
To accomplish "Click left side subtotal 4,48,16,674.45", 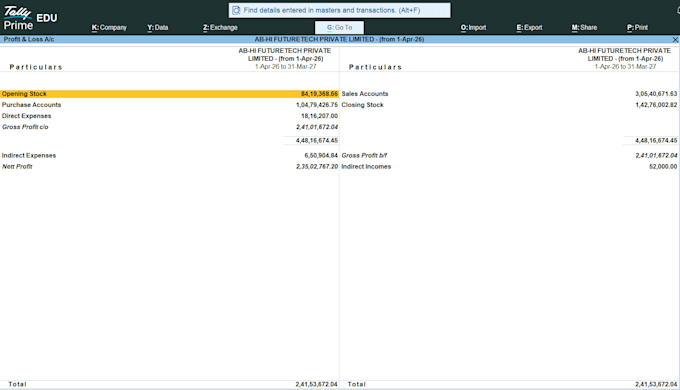I will 317,141.
